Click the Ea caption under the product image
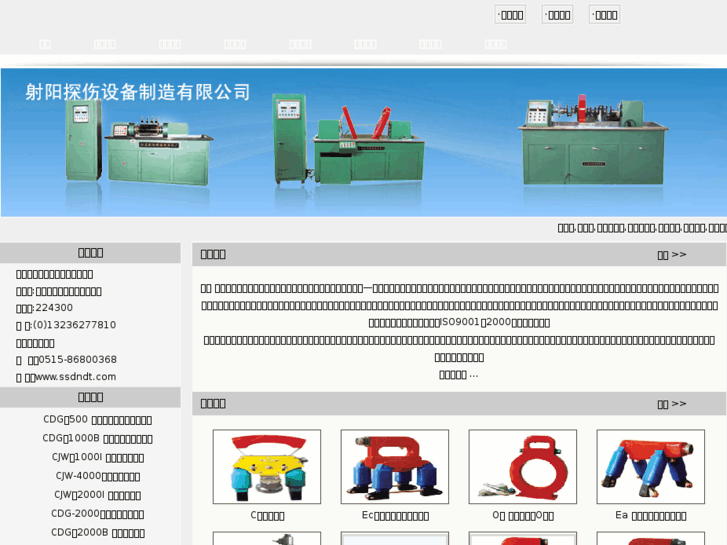The width and height of the screenshot is (727, 545). [x=650, y=516]
